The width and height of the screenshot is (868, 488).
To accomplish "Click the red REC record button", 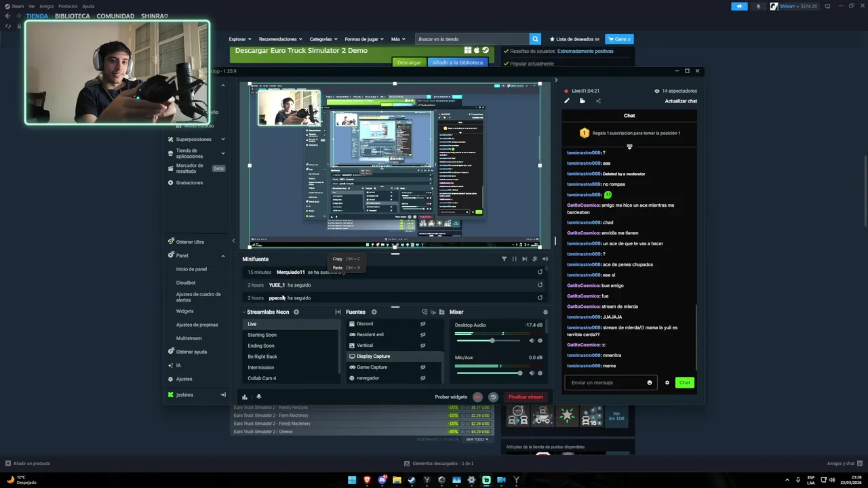I will point(477,397).
